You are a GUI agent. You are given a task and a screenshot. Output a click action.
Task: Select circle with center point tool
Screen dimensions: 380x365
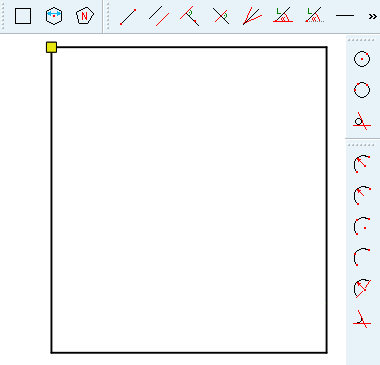click(x=362, y=59)
